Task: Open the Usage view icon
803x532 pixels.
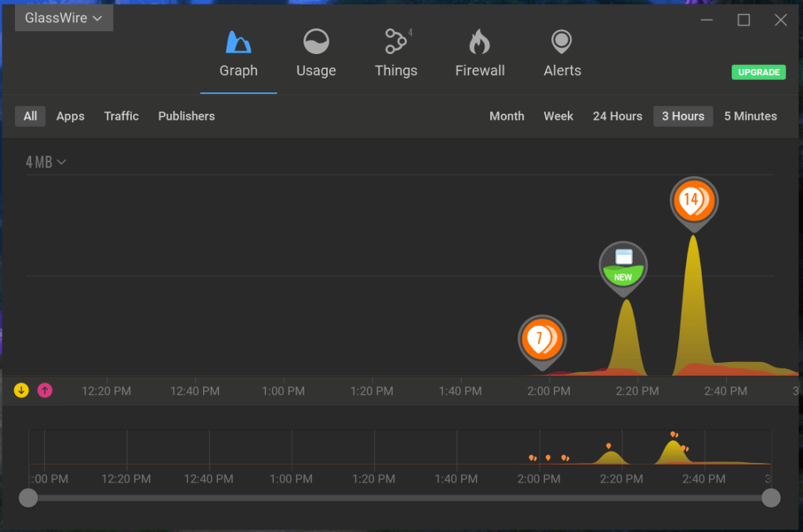Action: 316,42
